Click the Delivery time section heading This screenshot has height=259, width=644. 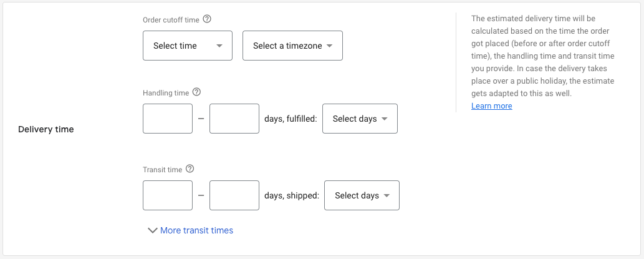[46, 129]
